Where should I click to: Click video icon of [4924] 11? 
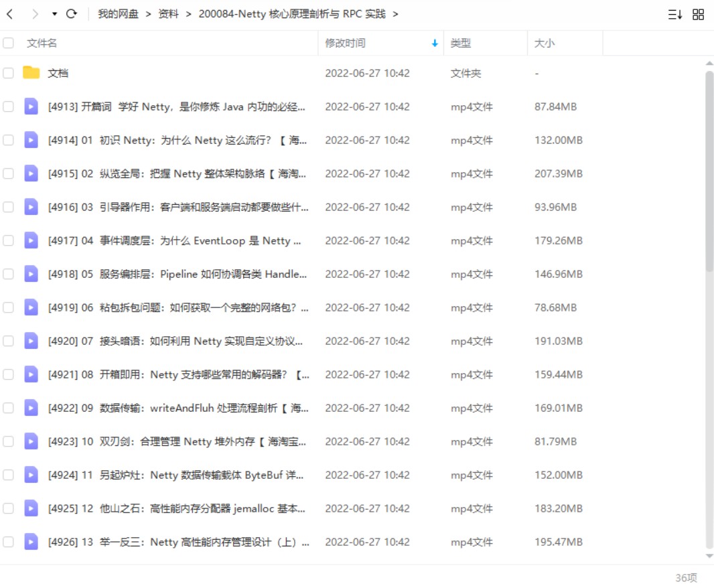[x=31, y=475]
